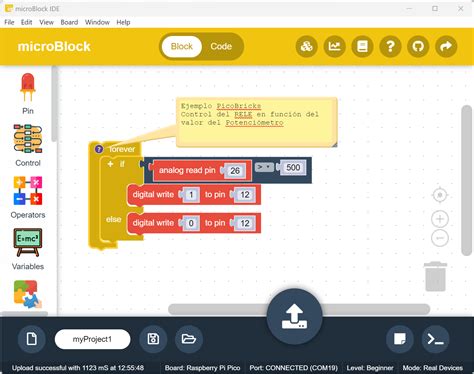Open the Pin category with LED icon

[28, 93]
